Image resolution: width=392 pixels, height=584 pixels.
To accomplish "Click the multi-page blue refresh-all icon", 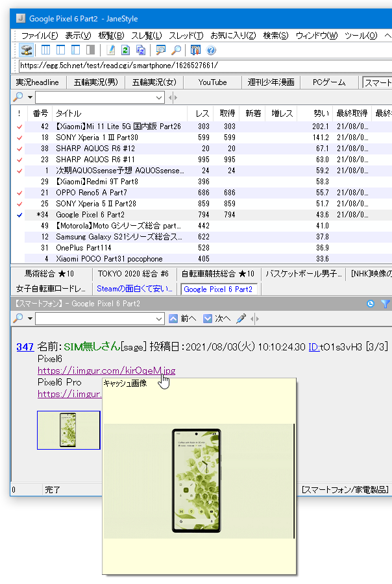I will coord(141,50).
